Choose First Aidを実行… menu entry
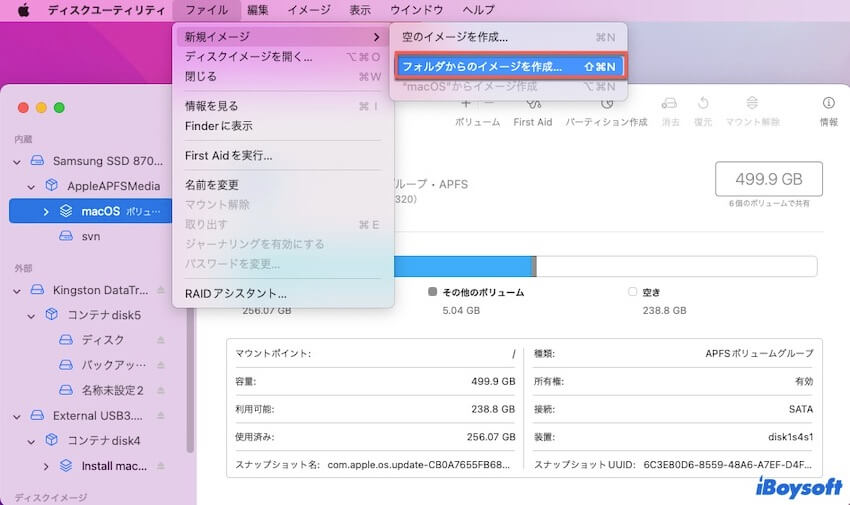The image size is (850, 505). click(x=282, y=156)
